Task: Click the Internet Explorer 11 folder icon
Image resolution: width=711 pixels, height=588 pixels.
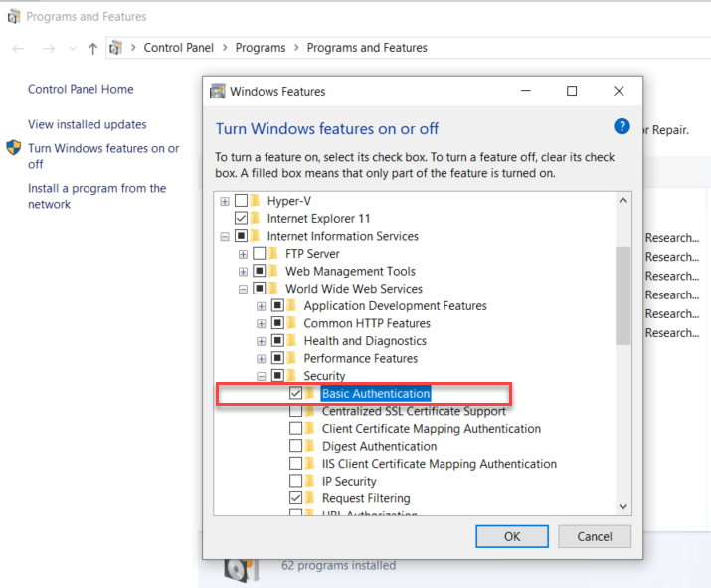Action: pyautogui.click(x=256, y=218)
